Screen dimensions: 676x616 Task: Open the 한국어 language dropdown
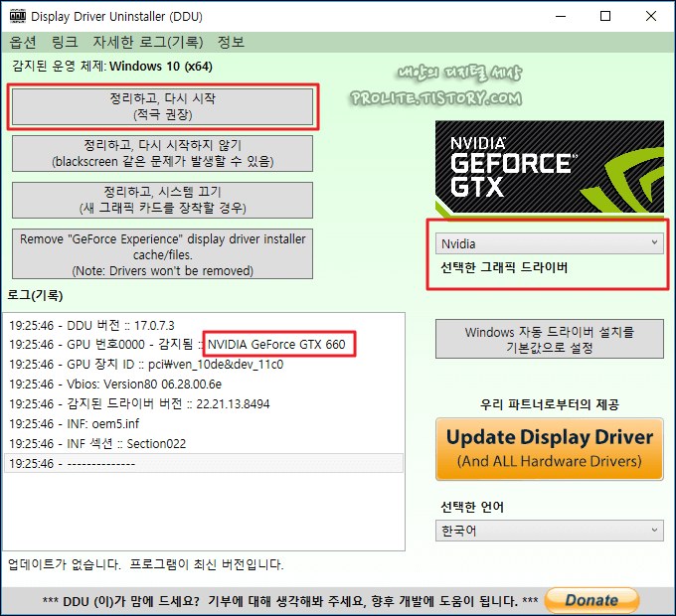click(x=550, y=531)
